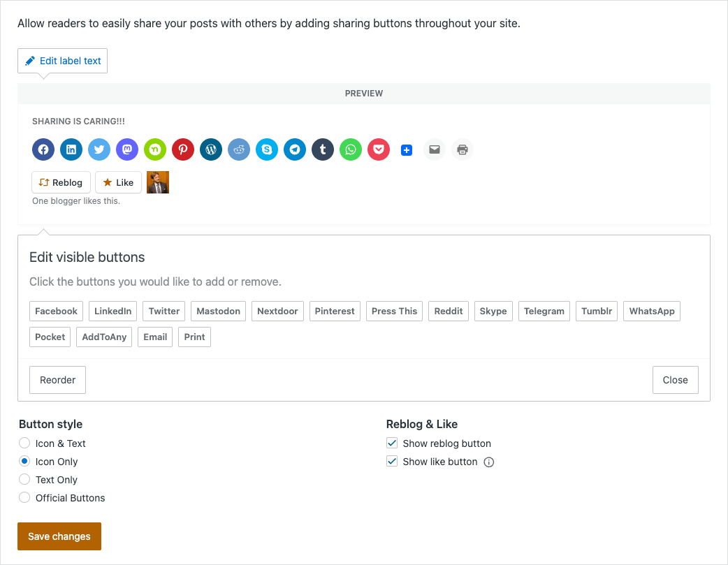This screenshot has height=565, width=728.
Task: Remove the Tumblr button from visible buttons
Action: coord(597,311)
